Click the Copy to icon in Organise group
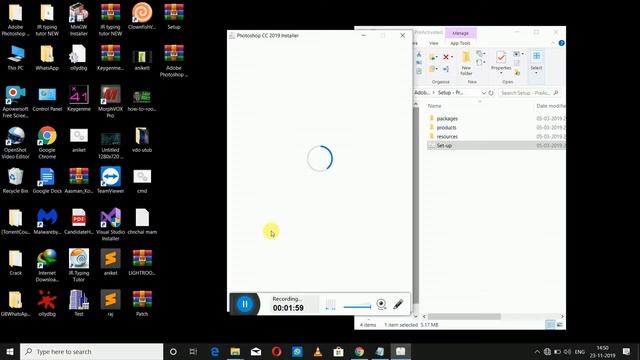The image size is (640, 360). click(432, 69)
